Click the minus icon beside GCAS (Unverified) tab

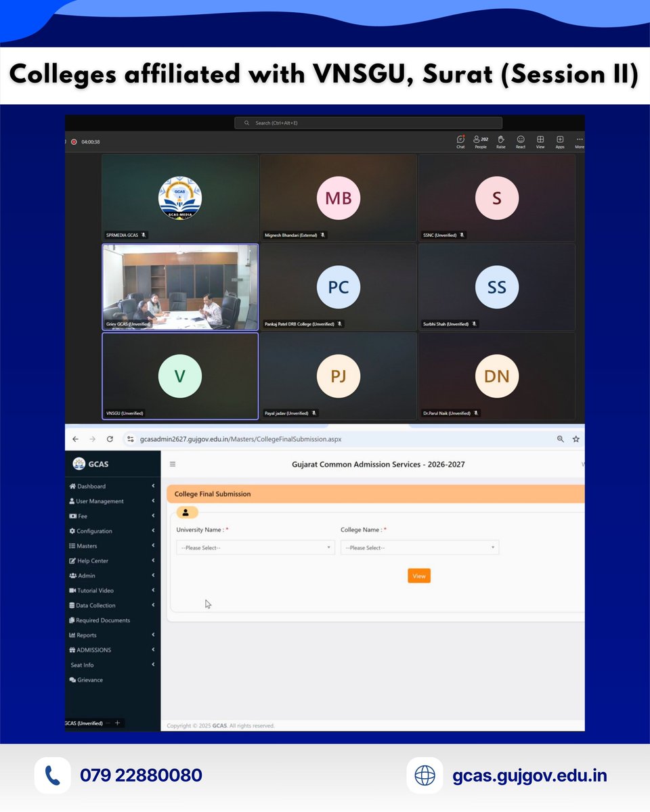108,723
